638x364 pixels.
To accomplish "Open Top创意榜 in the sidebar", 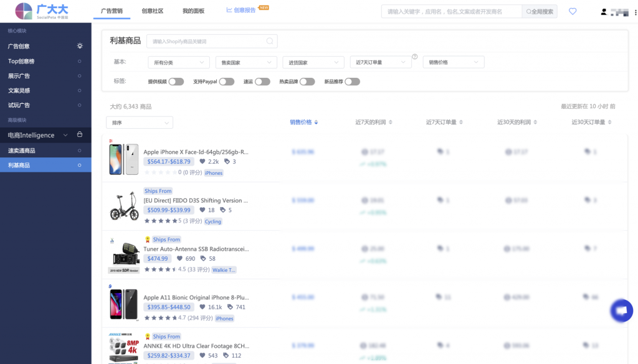I will tap(45, 61).
